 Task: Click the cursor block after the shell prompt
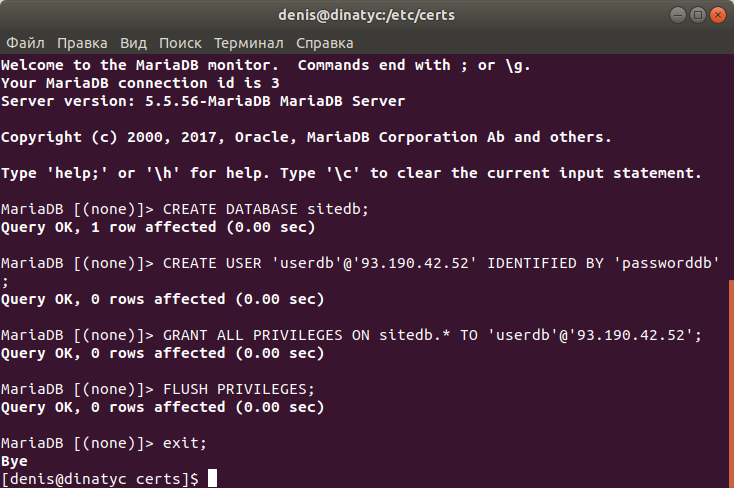[x=211, y=479]
